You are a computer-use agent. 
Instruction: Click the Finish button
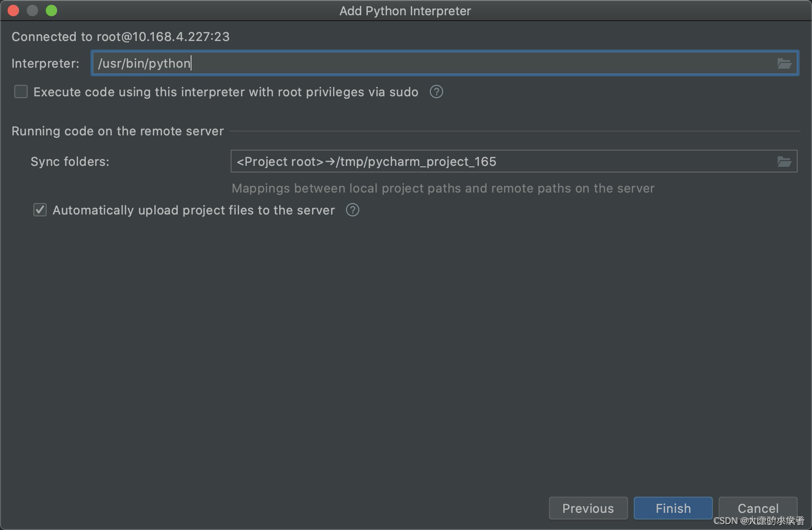tap(672, 508)
